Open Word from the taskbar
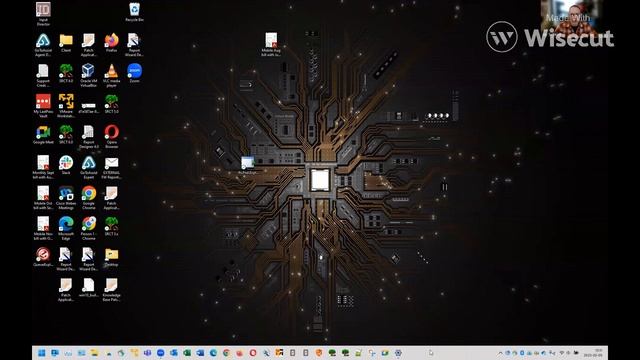The height and width of the screenshot is (360, 640). 200,353
